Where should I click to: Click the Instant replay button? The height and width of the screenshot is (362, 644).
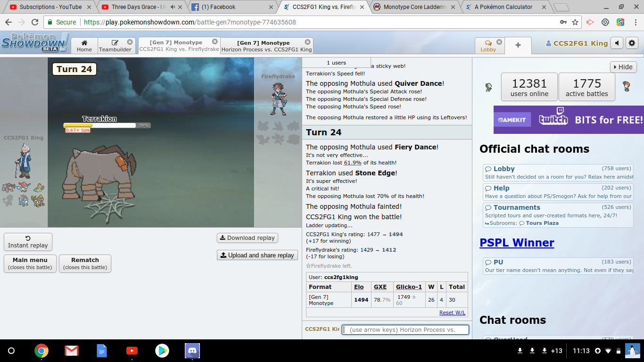click(x=28, y=242)
